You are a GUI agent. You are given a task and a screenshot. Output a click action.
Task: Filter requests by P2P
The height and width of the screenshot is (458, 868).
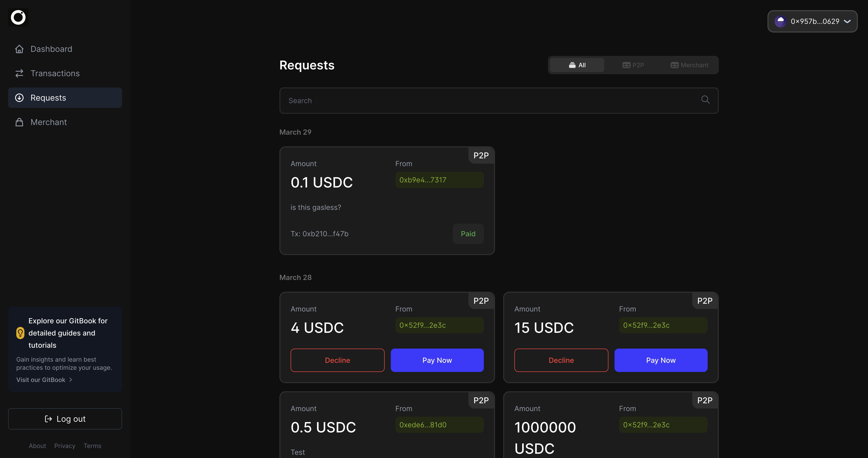[633, 65]
